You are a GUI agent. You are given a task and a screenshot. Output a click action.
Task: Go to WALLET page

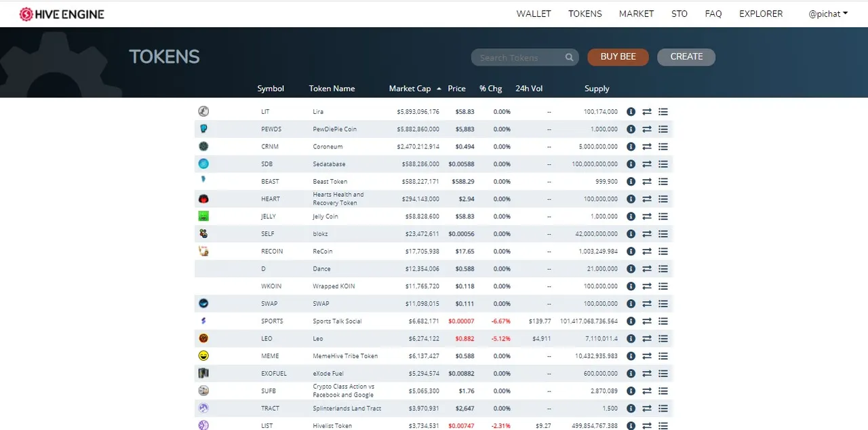tap(534, 14)
